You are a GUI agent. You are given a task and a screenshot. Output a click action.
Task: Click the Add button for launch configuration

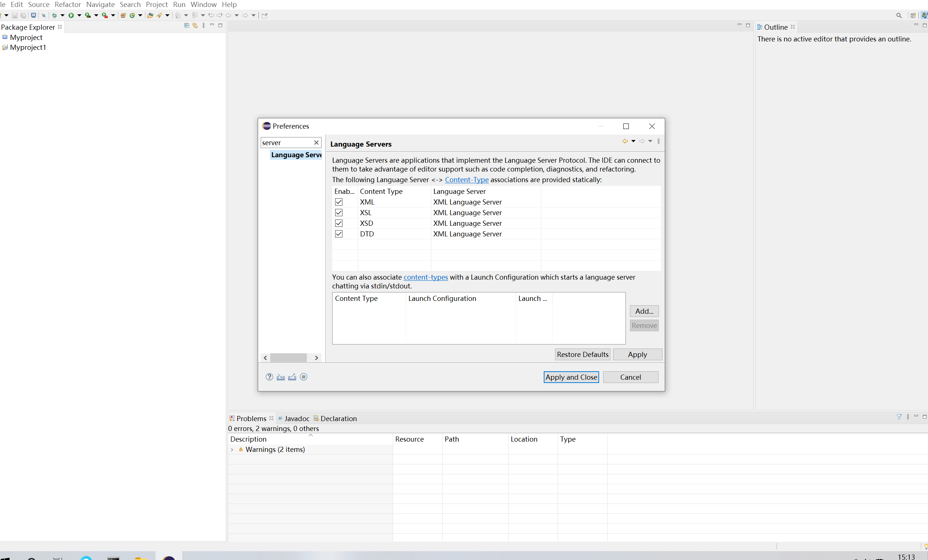(x=643, y=311)
